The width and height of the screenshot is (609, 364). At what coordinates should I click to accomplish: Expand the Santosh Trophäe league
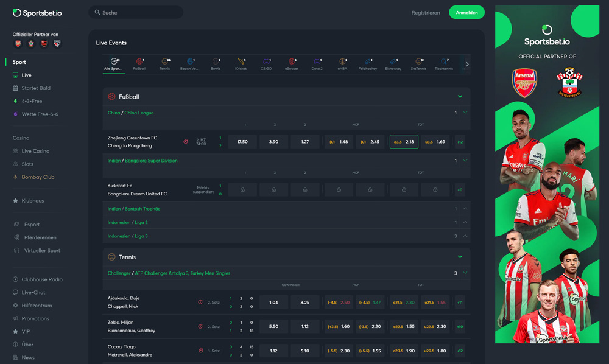[x=465, y=209]
